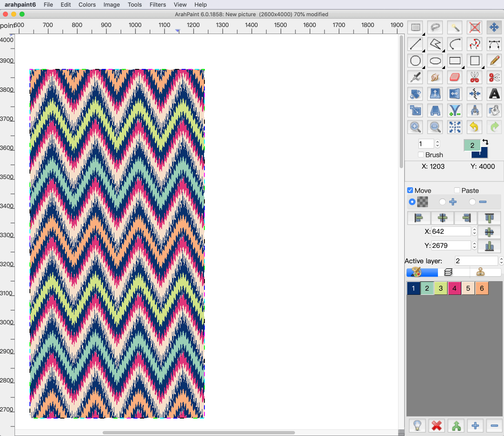Open the Image menu
Image resolution: width=504 pixels, height=436 pixels.
coord(112,5)
